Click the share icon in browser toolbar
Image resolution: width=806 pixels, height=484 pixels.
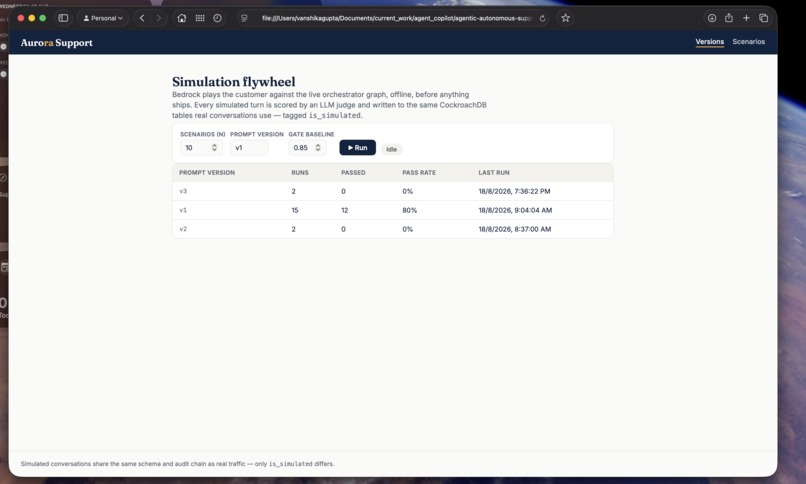729,18
